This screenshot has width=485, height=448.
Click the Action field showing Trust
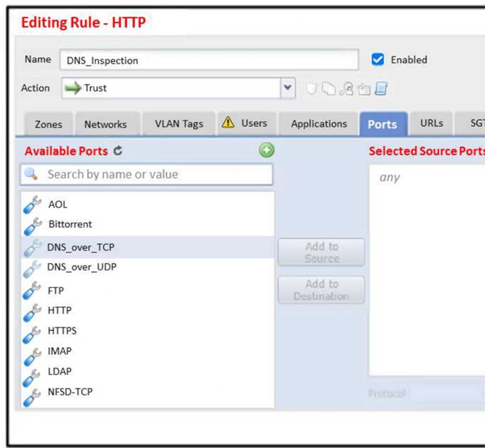coord(171,88)
